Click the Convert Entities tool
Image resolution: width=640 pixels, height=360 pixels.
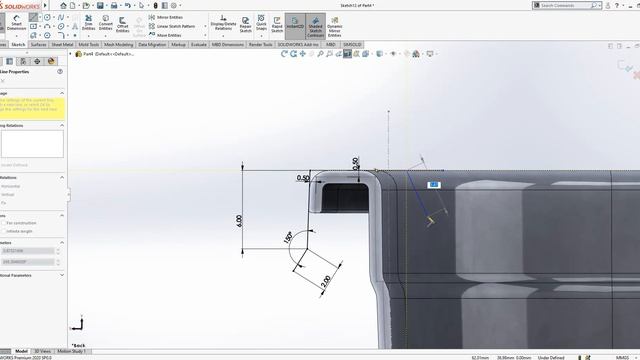click(105, 23)
